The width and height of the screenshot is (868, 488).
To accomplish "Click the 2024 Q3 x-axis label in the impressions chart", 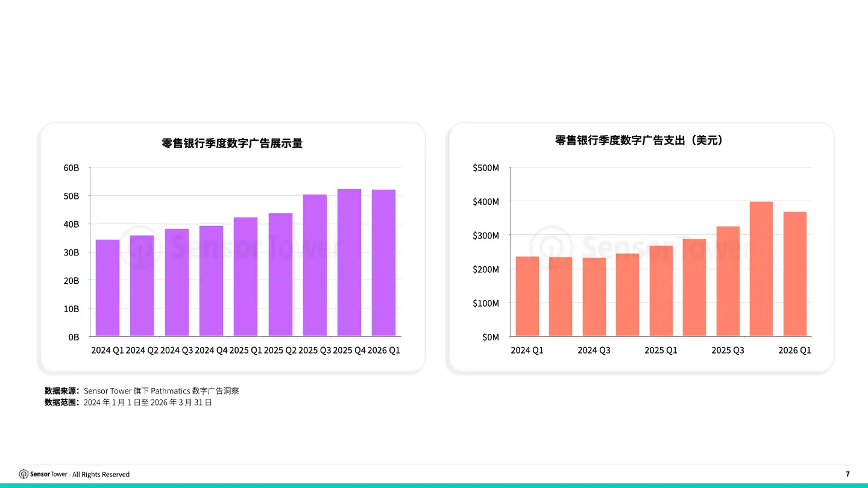I will [x=177, y=351].
